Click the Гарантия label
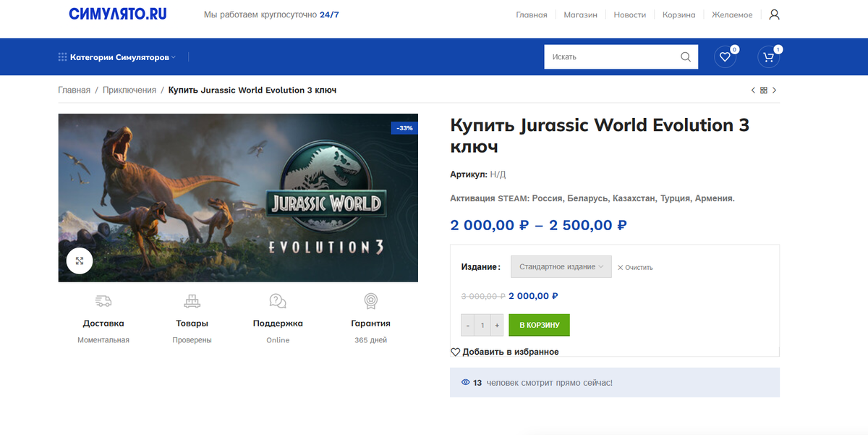Image resolution: width=868 pixels, height=435 pixels. click(370, 324)
